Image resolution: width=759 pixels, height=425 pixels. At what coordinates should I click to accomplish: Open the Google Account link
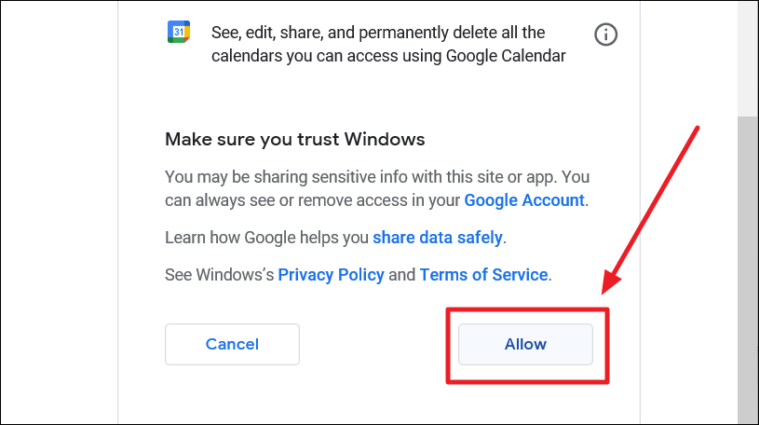pos(524,200)
